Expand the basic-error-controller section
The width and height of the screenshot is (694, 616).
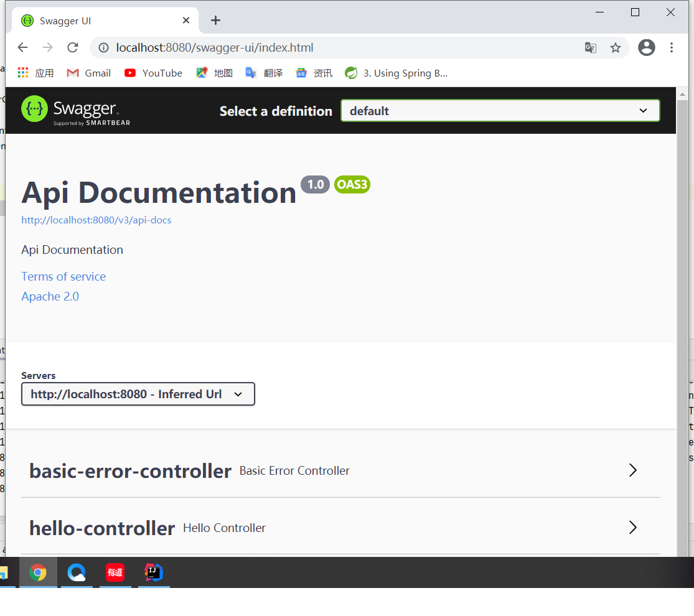341,470
